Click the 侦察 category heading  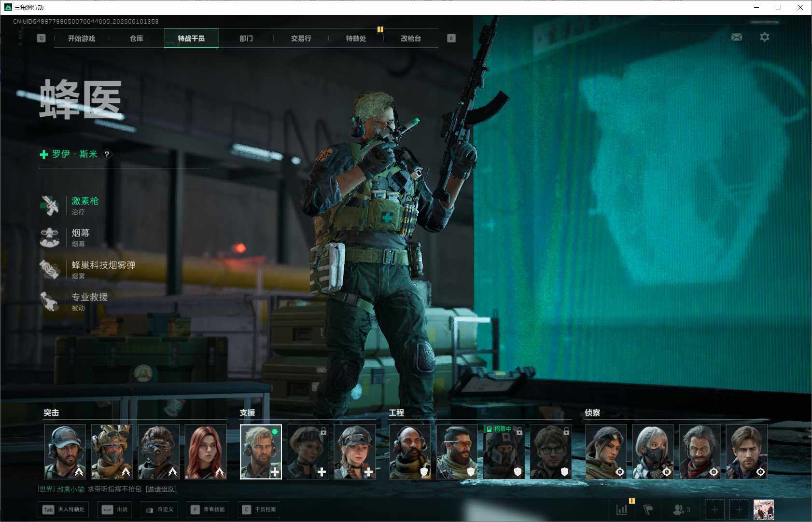click(592, 413)
